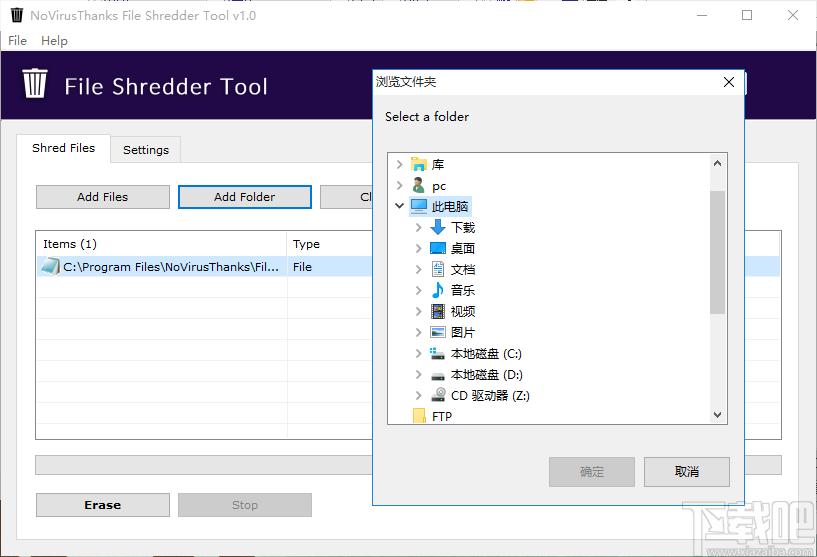Select the CD drive Z: icon
Screen dimensions: 817x557
coord(438,394)
